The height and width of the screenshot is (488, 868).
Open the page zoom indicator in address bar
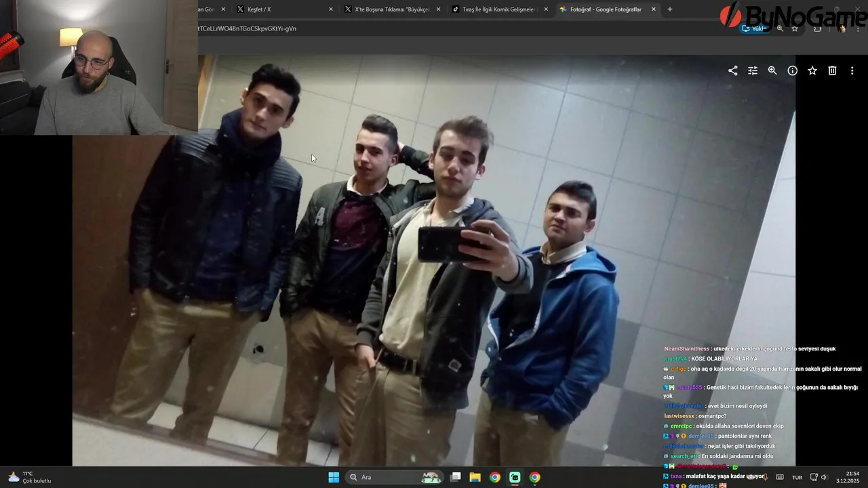tap(780, 28)
